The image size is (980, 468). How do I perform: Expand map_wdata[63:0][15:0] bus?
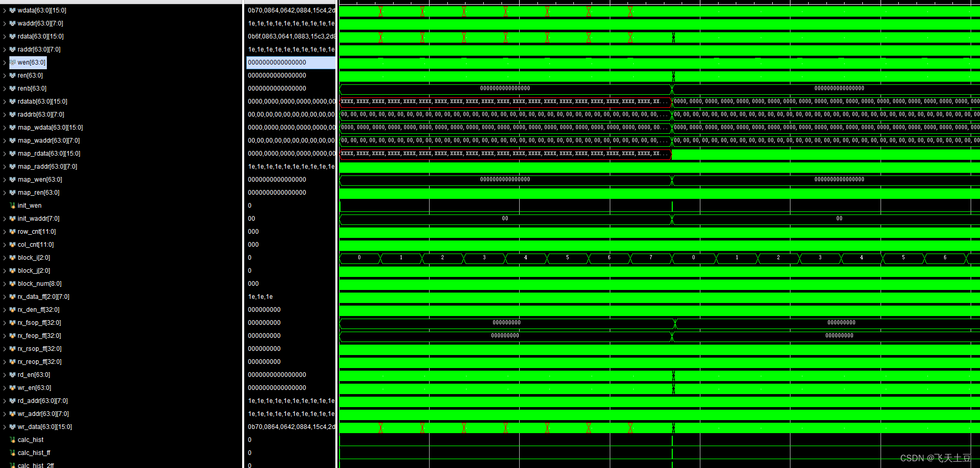5,128
